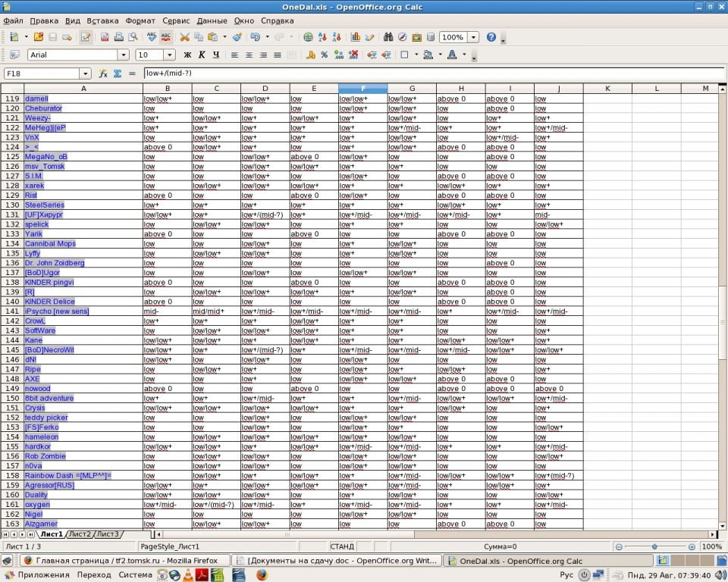Screen dimensions: 728x582
Task: Apply cell background color swatch
Action: 428,55
